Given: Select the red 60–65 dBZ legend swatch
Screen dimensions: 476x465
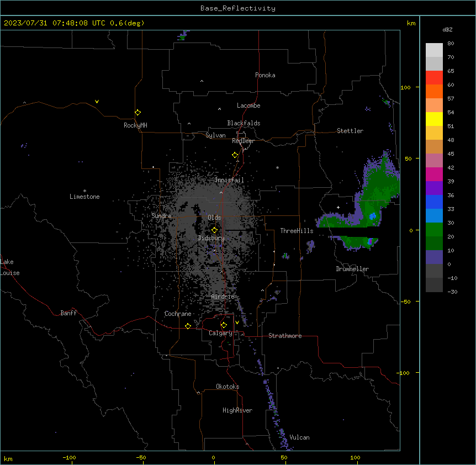Looking at the screenshot, I should click(x=434, y=78).
